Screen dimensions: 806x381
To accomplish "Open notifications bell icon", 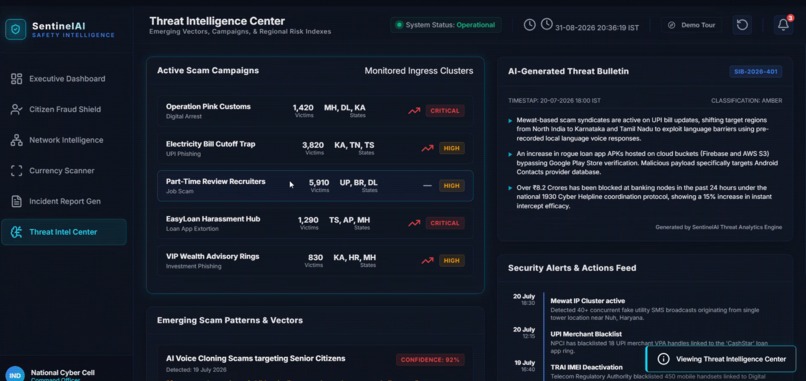I will [x=783, y=25].
